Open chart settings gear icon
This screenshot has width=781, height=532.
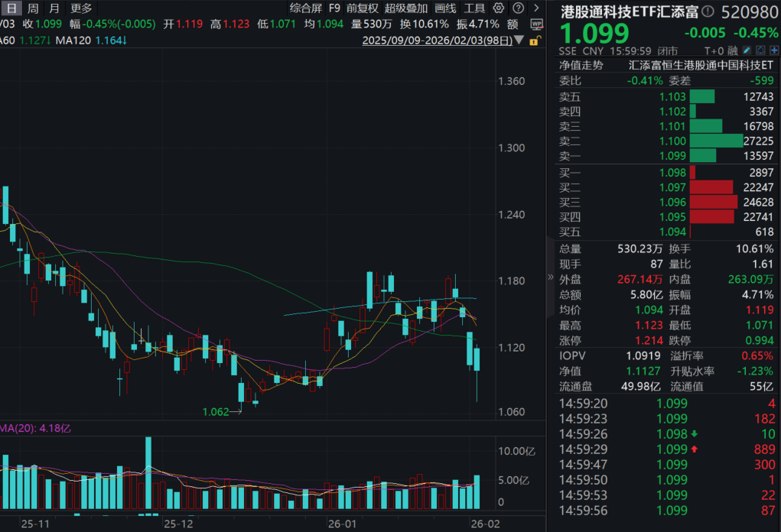click(499, 8)
